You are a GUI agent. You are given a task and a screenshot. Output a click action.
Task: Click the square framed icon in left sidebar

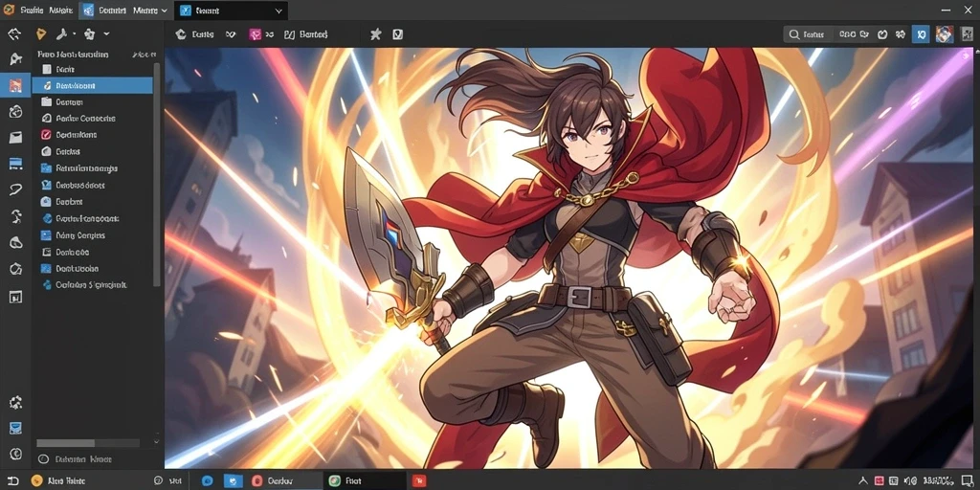pyautogui.click(x=15, y=297)
